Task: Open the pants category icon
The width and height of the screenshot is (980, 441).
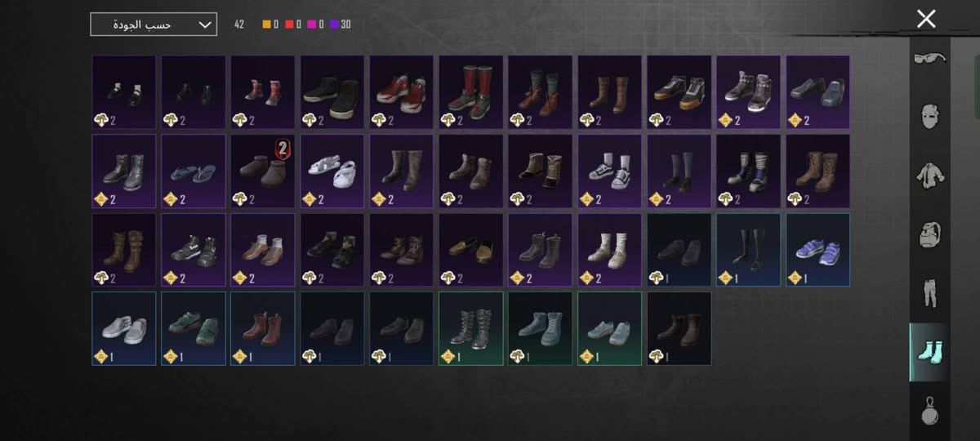Action: coord(929,293)
